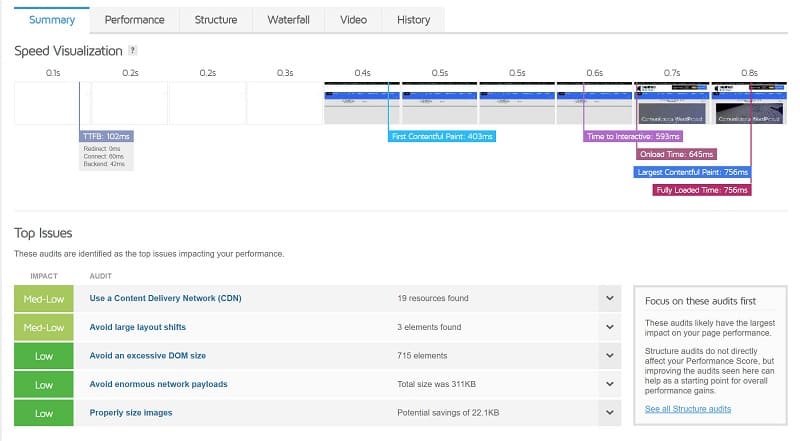Click the Largest Contentful Paint 756ms label

(x=691, y=172)
